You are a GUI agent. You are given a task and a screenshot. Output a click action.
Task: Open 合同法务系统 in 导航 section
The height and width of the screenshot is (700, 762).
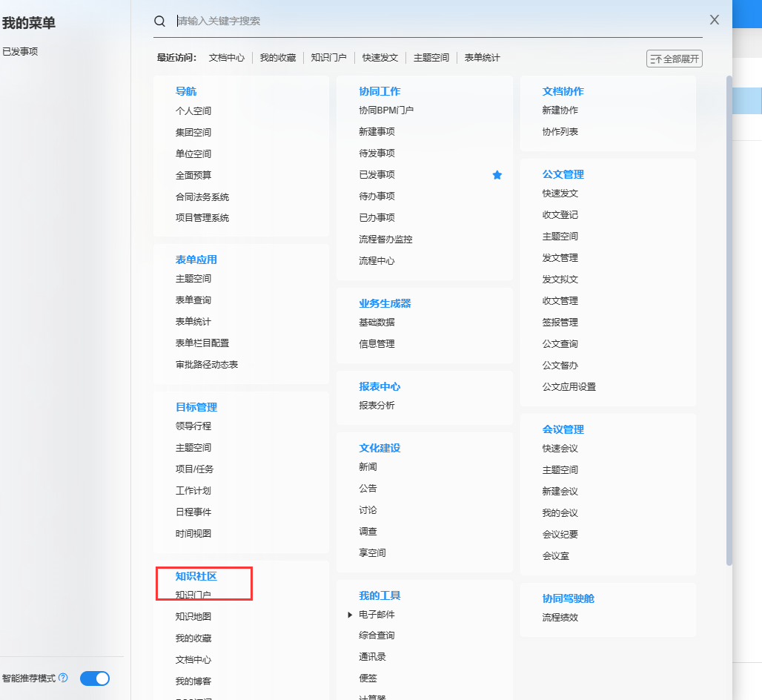click(202, 197)
